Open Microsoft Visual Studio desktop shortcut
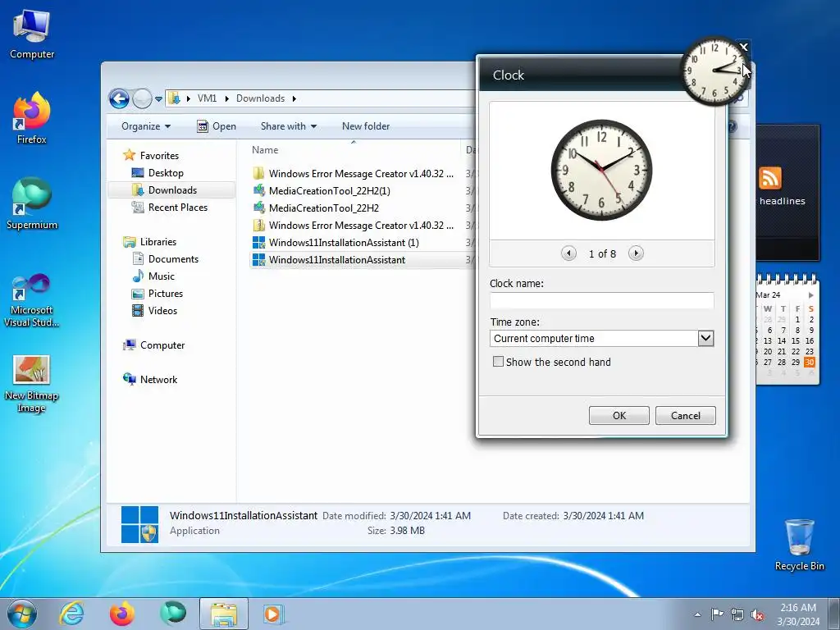 pyautogui.click(x=32, y=300)
